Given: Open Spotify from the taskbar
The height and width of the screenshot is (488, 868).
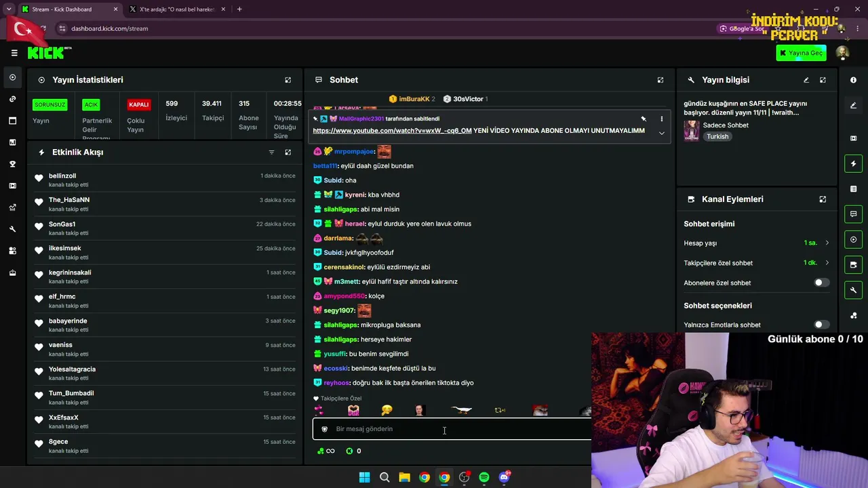Looking at the screenshot, I should coord(484,477).
